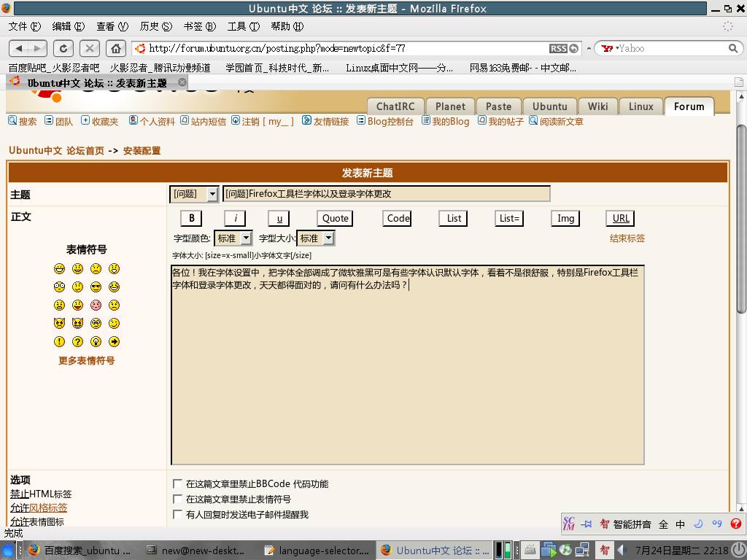The height and width of the screenshot is (560, 747).
Task: Switch to the Wiki site tab
Action: [x=597, y=106]
